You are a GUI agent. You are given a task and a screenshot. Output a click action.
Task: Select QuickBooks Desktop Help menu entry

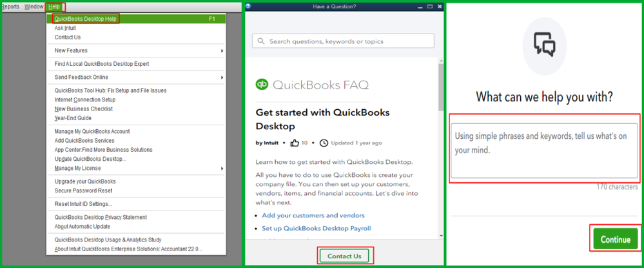(x=136, y=19)
